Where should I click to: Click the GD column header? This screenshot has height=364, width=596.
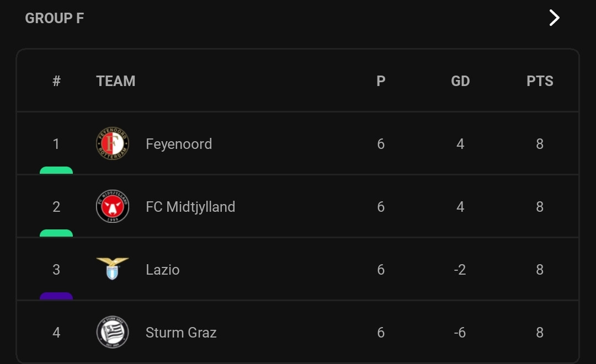tap(460, 81)
